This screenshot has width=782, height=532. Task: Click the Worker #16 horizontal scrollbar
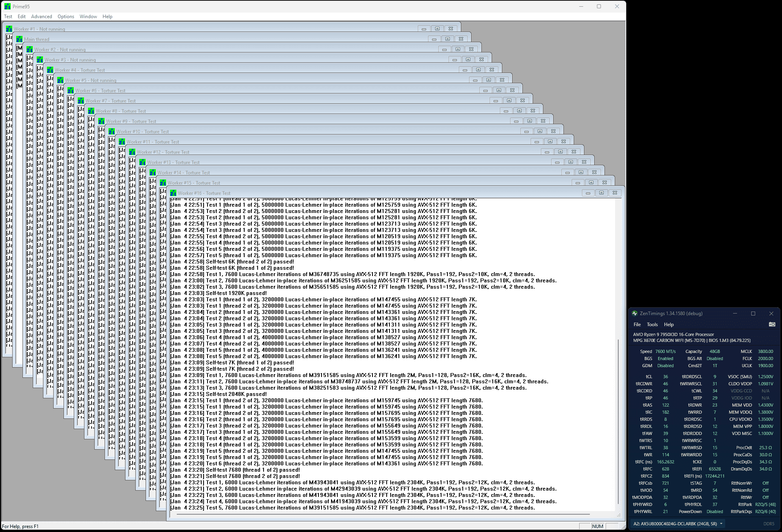click(383, 514)
